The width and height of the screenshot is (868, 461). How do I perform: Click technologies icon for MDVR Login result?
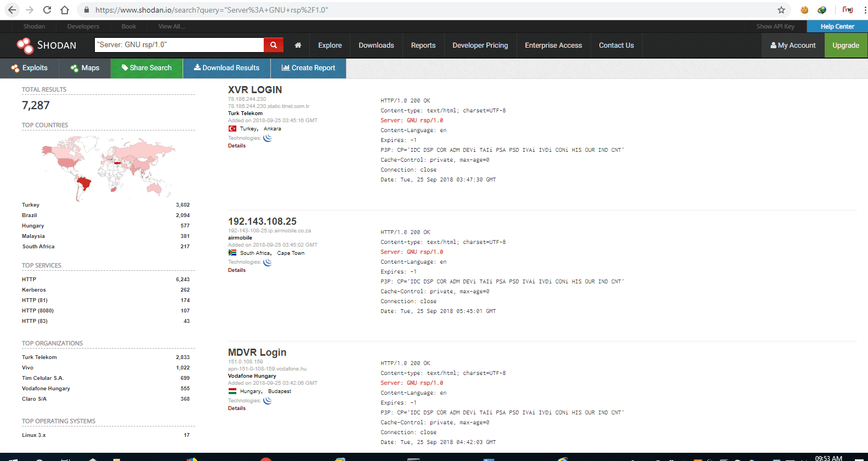[268, 401]
